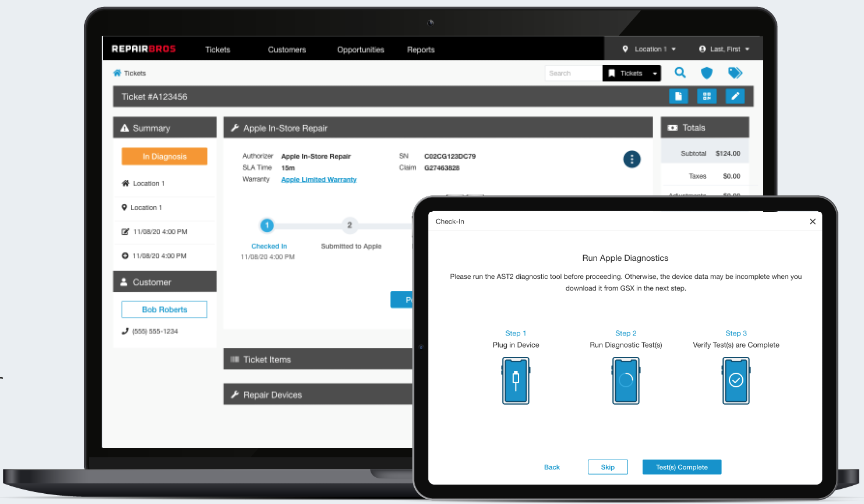Click the RepairBros logo
Screen dimensions: 864x504
[143, 49]
